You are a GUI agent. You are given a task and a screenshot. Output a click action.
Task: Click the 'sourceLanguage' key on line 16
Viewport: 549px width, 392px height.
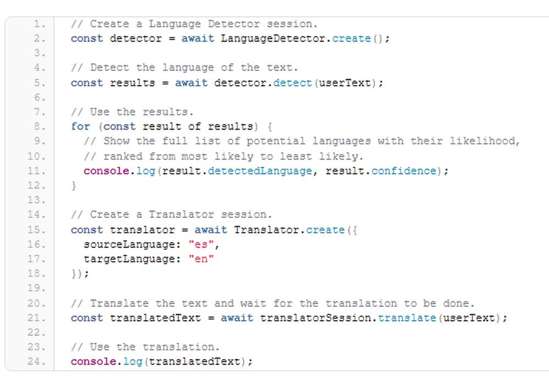pos(129,244)
